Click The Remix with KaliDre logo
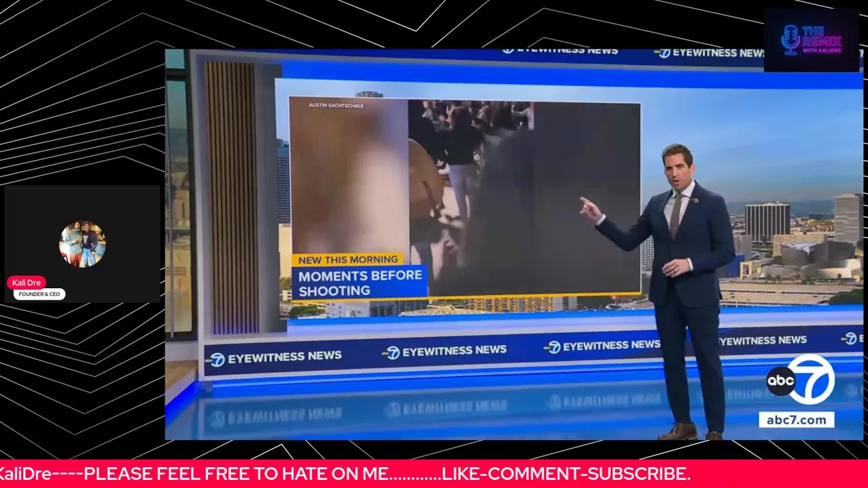 811,40
